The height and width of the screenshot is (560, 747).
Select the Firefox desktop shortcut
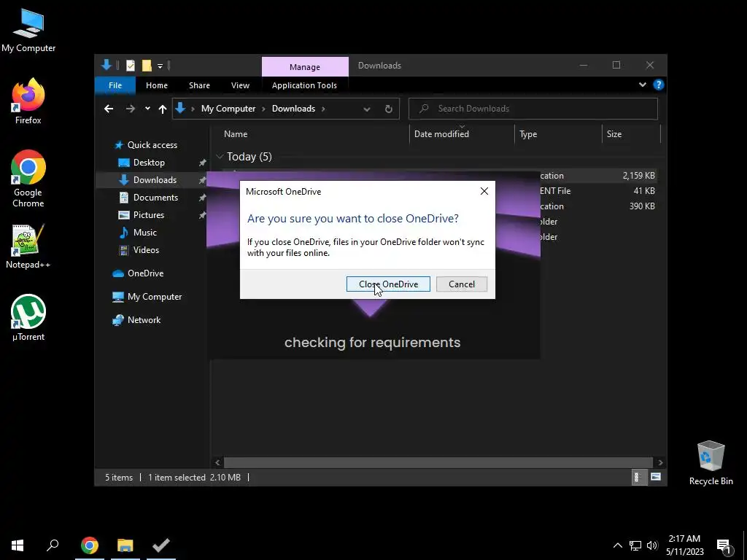[x=28, y=102]
